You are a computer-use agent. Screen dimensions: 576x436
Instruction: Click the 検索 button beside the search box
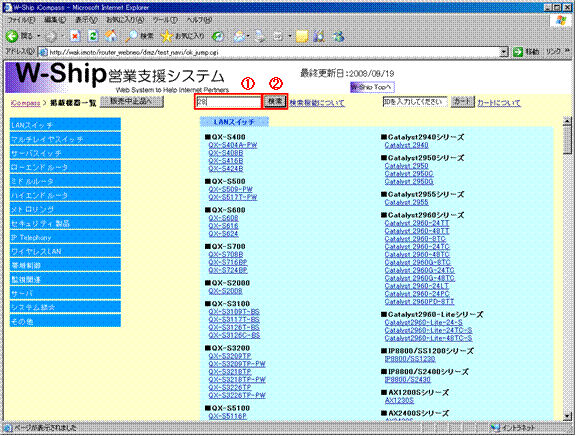click(274, 101)
